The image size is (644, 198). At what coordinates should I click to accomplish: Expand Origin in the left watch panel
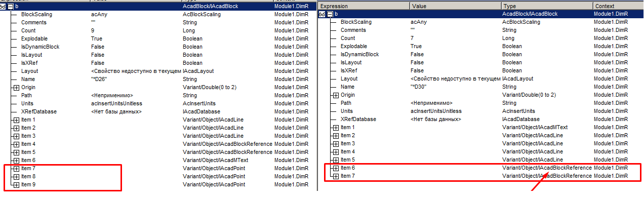tap(16, 87)
